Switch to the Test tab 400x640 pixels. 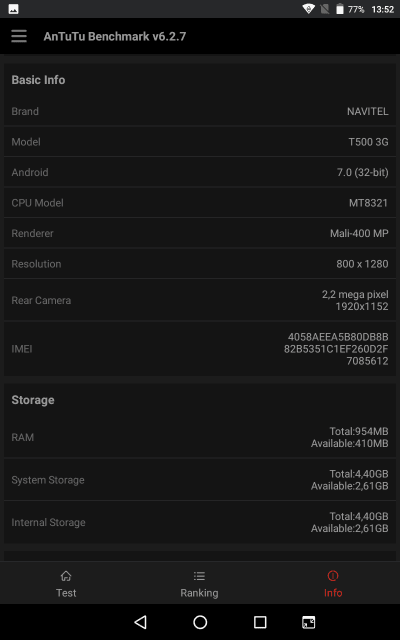pos(66,583)
